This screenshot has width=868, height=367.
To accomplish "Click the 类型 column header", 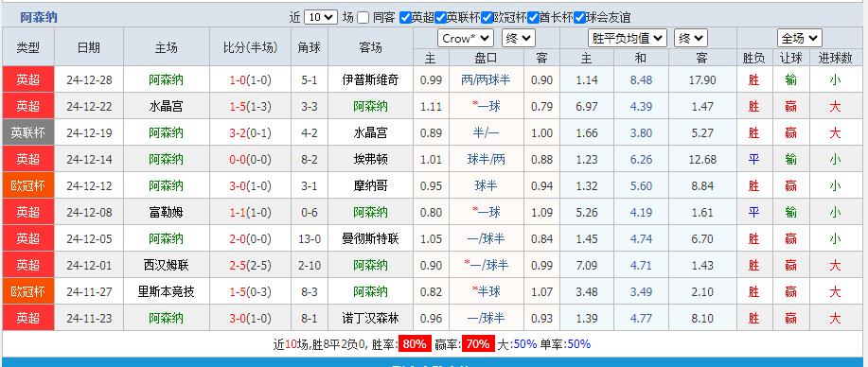I will coord(27,47).
